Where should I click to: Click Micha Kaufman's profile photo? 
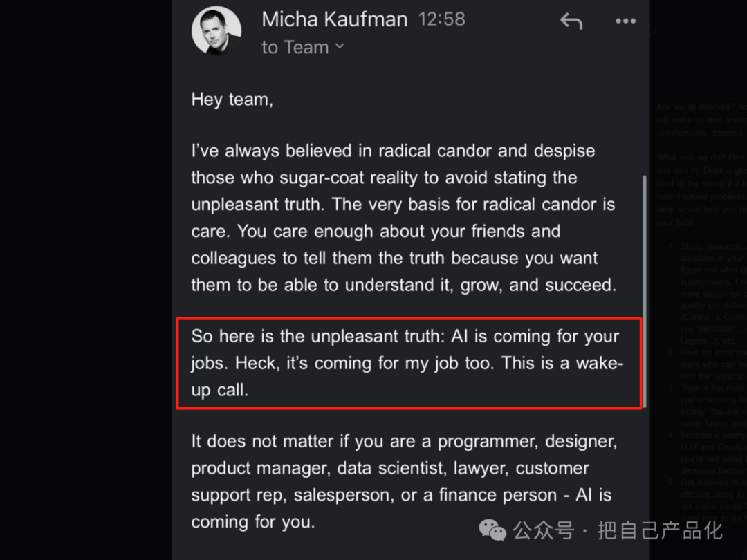point(216,30)
